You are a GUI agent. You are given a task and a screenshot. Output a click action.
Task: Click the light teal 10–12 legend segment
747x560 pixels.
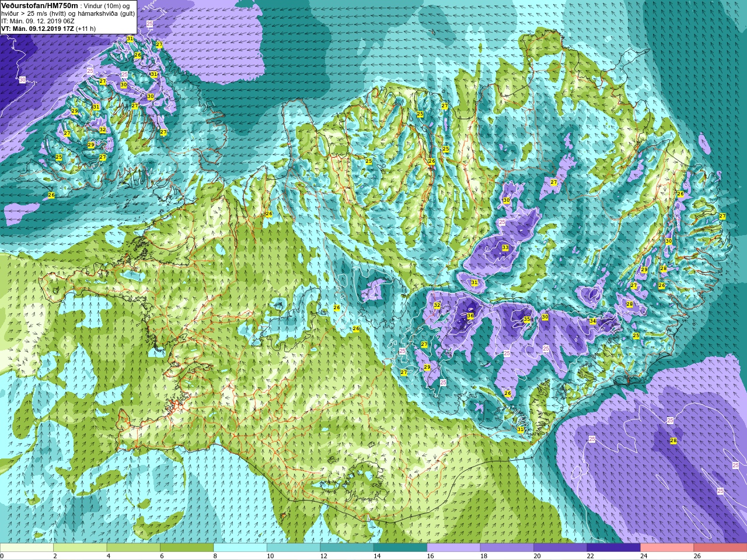click(x=294, y=548)
